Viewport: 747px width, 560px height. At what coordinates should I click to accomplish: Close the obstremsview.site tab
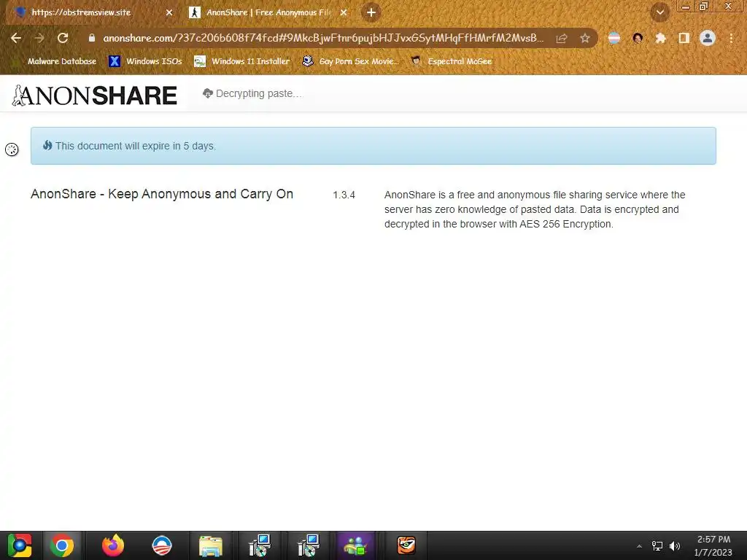pyautogui.click(x=169, y=12)
